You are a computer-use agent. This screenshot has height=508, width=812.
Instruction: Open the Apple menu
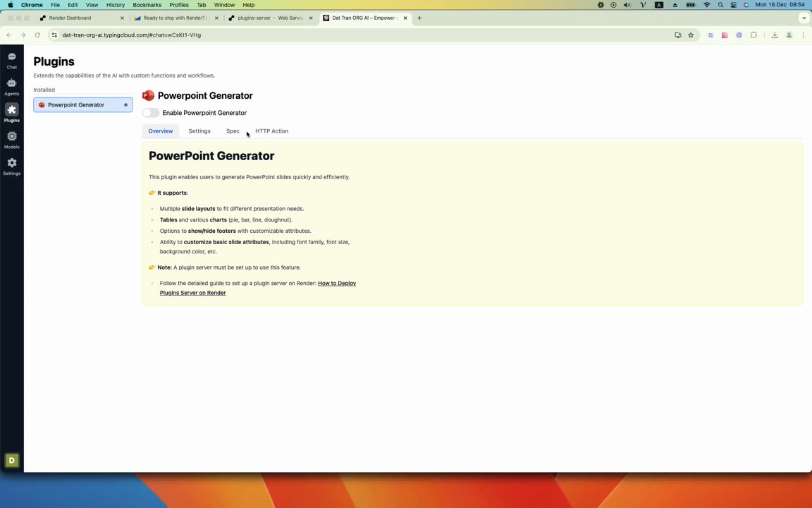click(x=11, y=5)
